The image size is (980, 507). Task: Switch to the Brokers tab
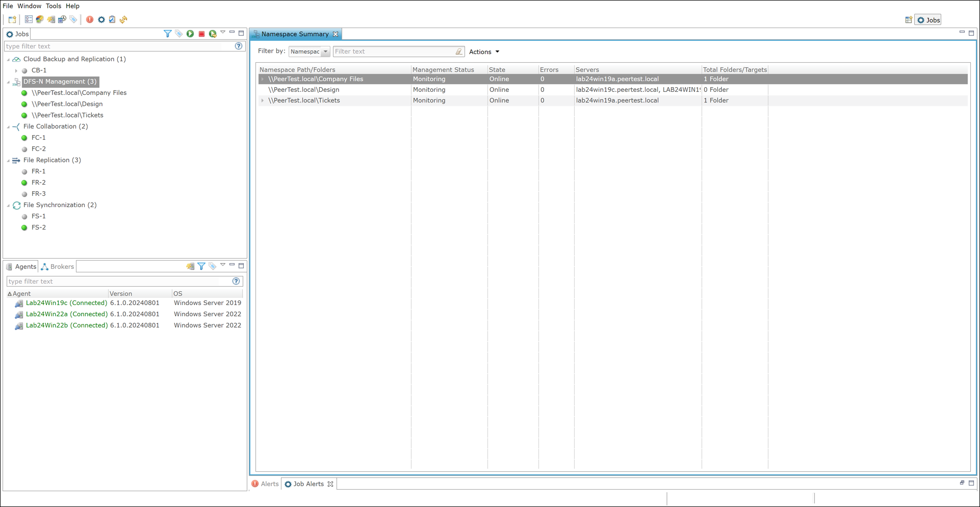tap(58, 266)
